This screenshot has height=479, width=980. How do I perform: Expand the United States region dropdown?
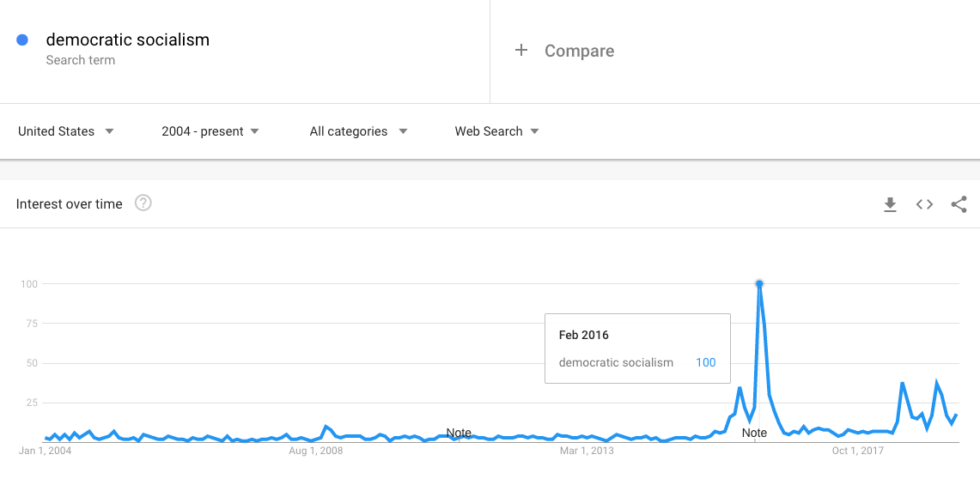[x=66, y=131]
